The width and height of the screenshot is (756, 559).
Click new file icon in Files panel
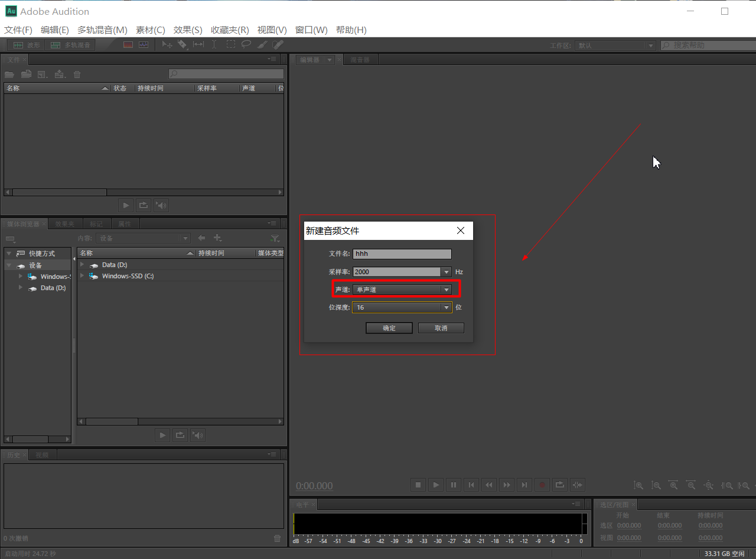pyautogui.click(x=43, y=74)
